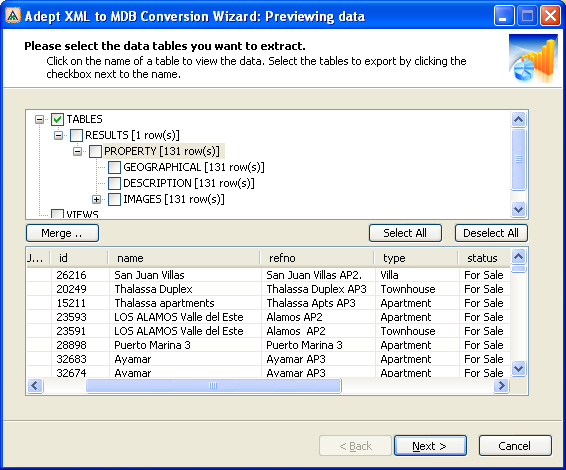Click the horizontal scrollbar thumb of data grid
566x470 pixels.
(x=213, y=386)
